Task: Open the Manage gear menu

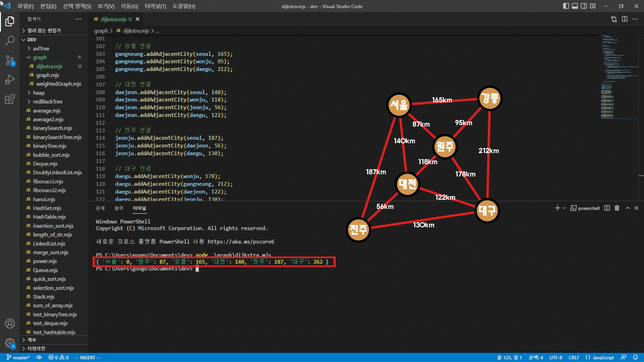Action: point(10,343)
